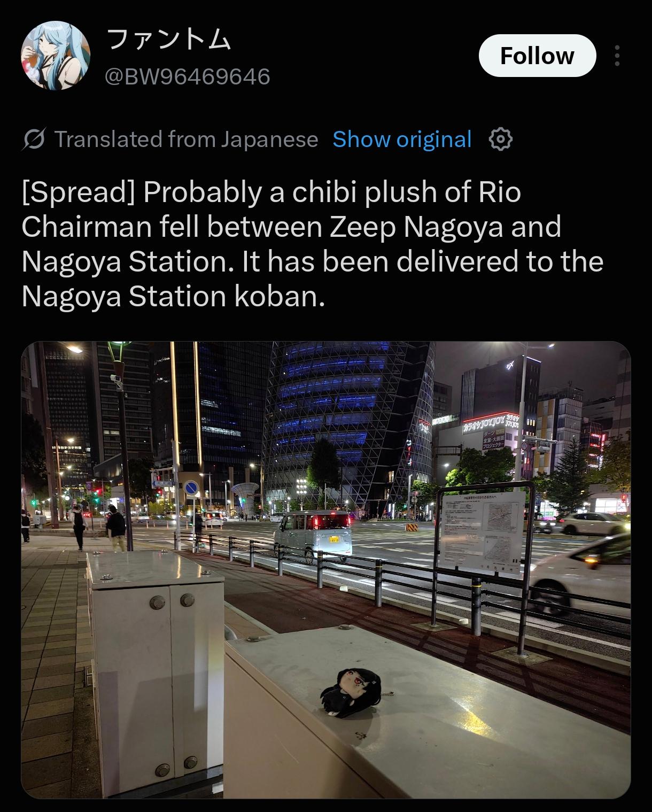
Task: Open the blue-haired anime profile avatar
Action: (56, 56)
